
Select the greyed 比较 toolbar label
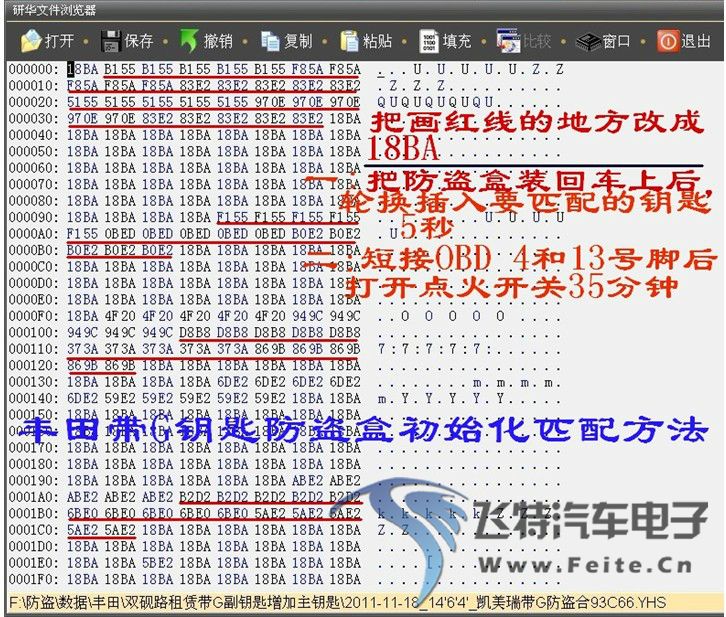click(537, 41)
